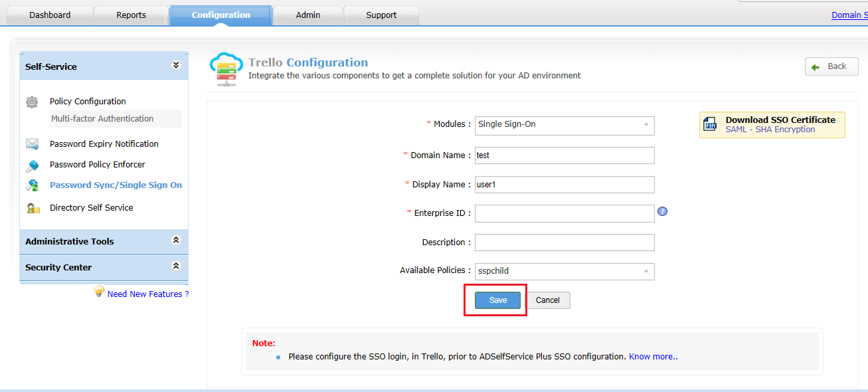This screenshot has height=392, width=868.
Task: Cancel the Trello configuration
Action: 548,300
